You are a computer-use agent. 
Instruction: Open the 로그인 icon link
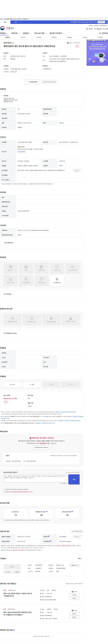89,29
